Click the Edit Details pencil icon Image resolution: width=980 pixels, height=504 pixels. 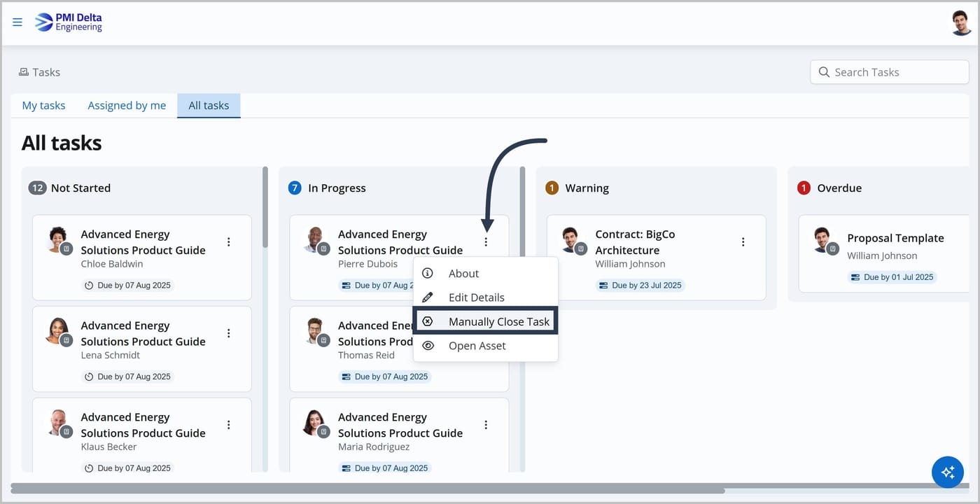tap(428, 297)
